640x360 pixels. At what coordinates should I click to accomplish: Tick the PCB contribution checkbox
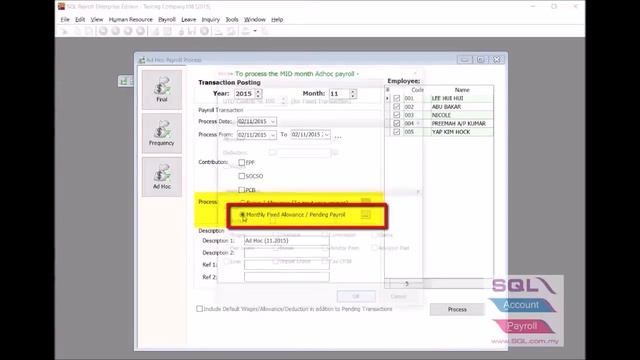click(x=242, y=190)
